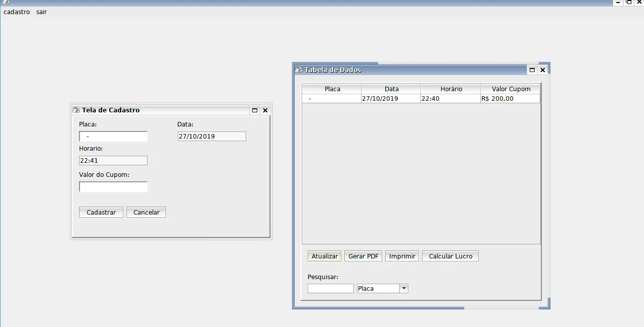
Task: Minimize the main application window
Action: coord(618,2)
